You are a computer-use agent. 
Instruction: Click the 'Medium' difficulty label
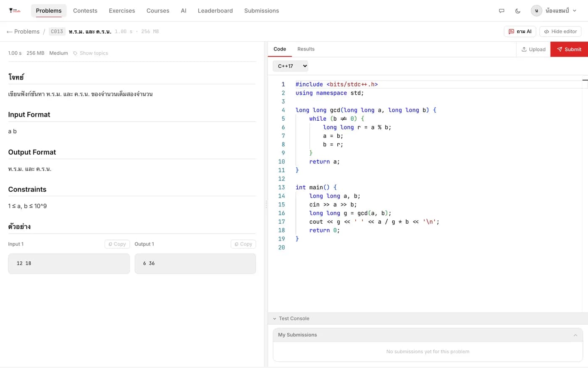(x=58, y=53)
